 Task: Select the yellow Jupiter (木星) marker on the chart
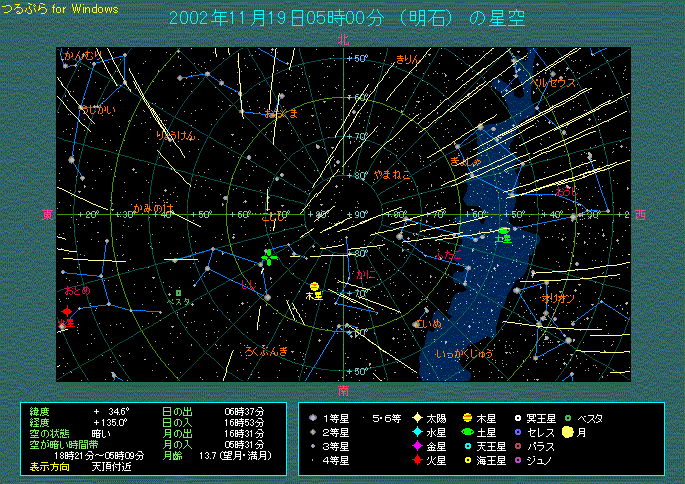click(314, 283)
